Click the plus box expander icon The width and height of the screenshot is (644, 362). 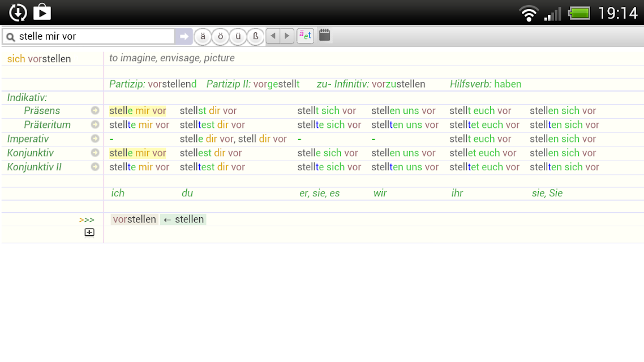pos(89,232)
